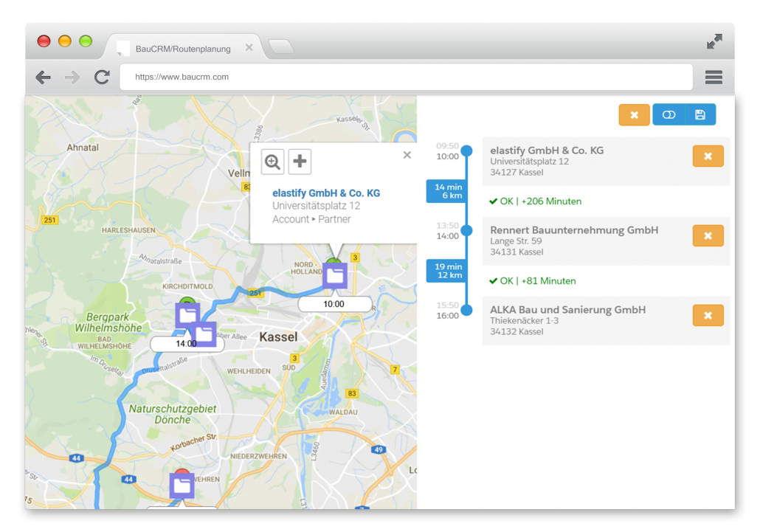This screenshot has height=532, width=760.
Task: Remove ALKA Bau stop with orange X button
Action: 707,315
